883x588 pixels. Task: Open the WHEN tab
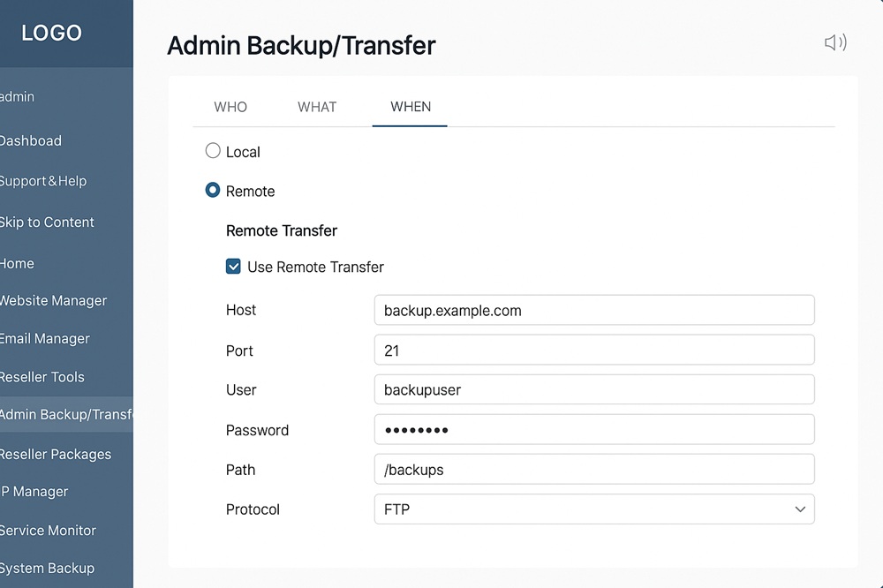(411, 107)
